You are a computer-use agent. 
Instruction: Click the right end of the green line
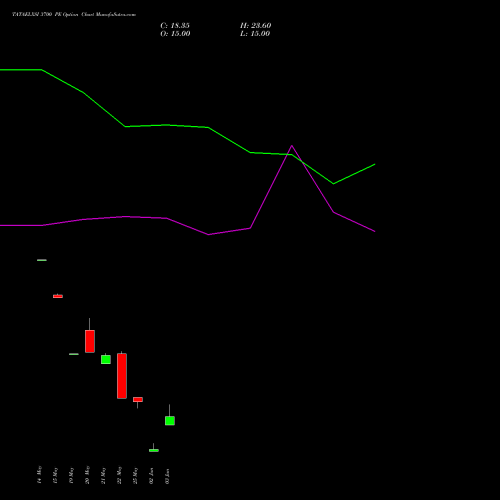tap(375, 164)
